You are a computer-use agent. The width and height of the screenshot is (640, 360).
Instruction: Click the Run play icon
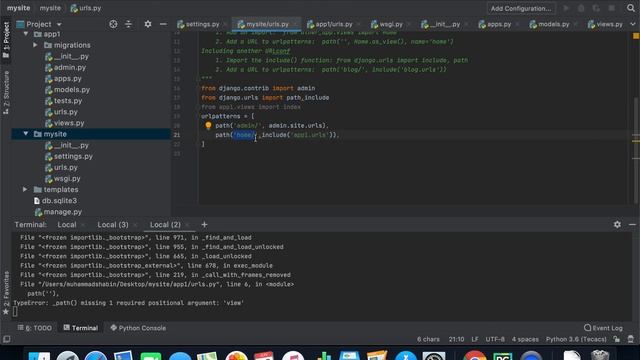click(x=566, y=8)
